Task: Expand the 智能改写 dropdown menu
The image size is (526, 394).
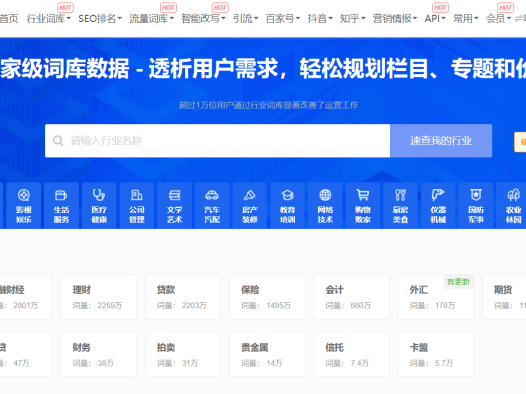Action: pos(203,18)
